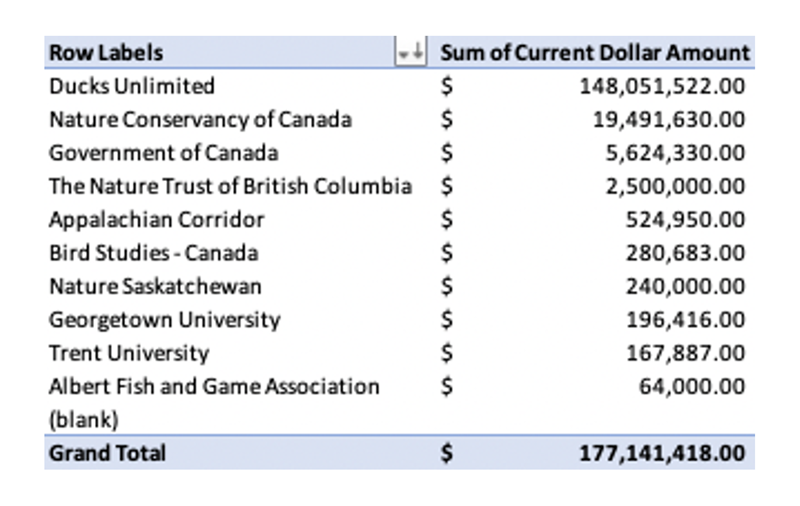Select the Sum of Current Dollar Amount header
The width and height of the screenshot is (800, 506).
[x=595, y=52]
